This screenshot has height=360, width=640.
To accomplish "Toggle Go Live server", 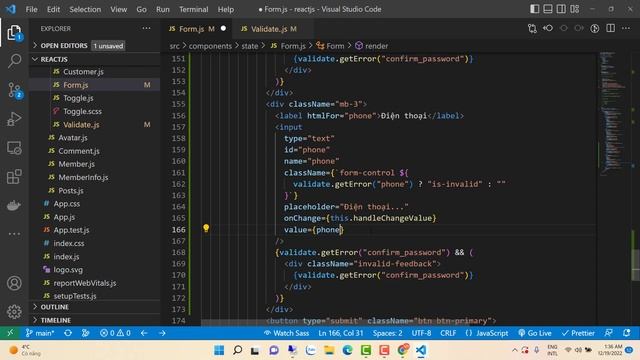I will click(535, 333).
